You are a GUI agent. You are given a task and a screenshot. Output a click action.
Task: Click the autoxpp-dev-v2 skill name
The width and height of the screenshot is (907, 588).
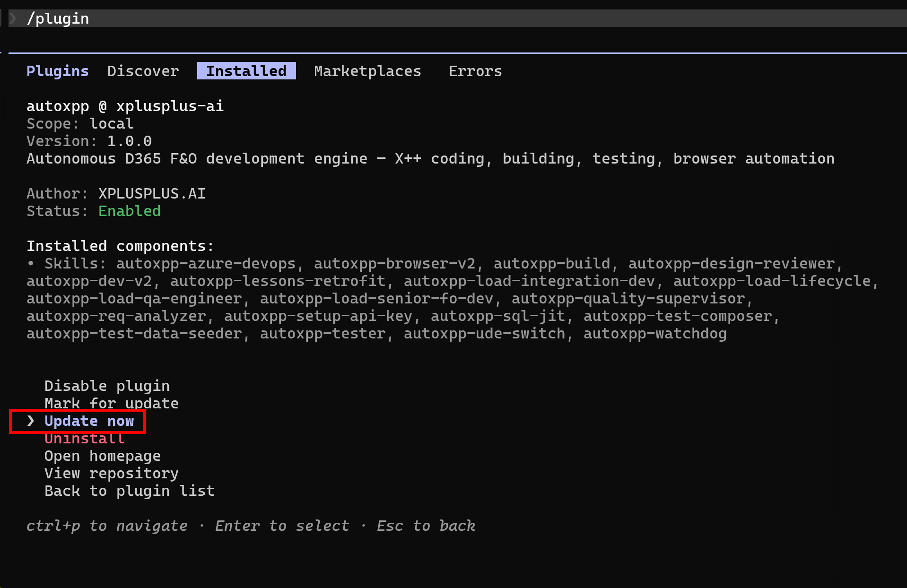point(89,281)
